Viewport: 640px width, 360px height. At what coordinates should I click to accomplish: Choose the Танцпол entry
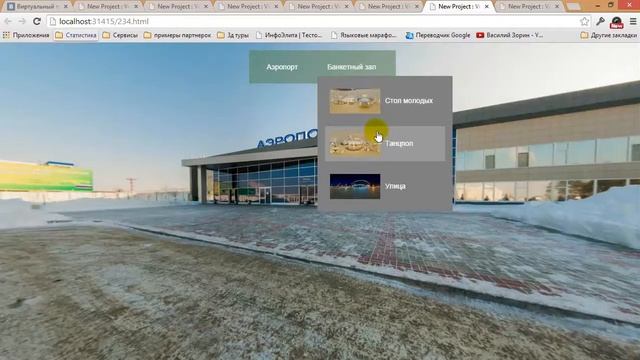point(385,143)
